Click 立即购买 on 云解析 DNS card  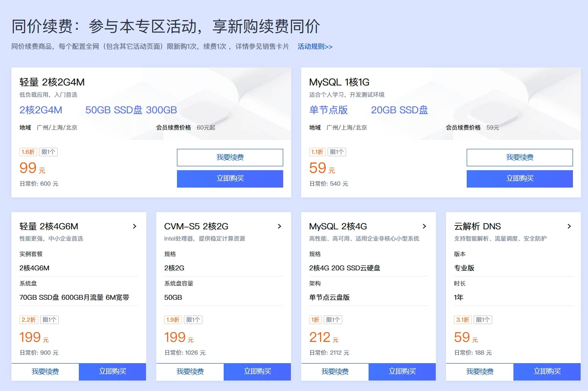click(547, 372)
